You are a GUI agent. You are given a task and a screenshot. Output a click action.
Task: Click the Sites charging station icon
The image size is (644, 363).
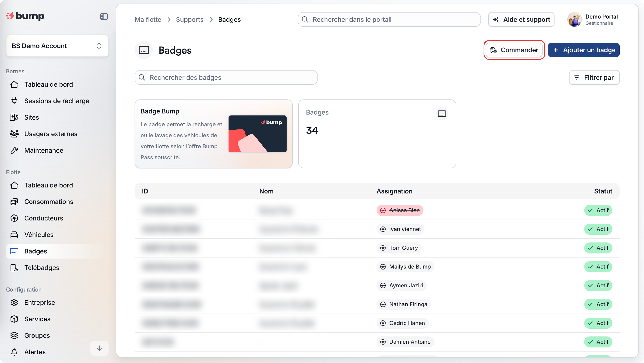14,117
